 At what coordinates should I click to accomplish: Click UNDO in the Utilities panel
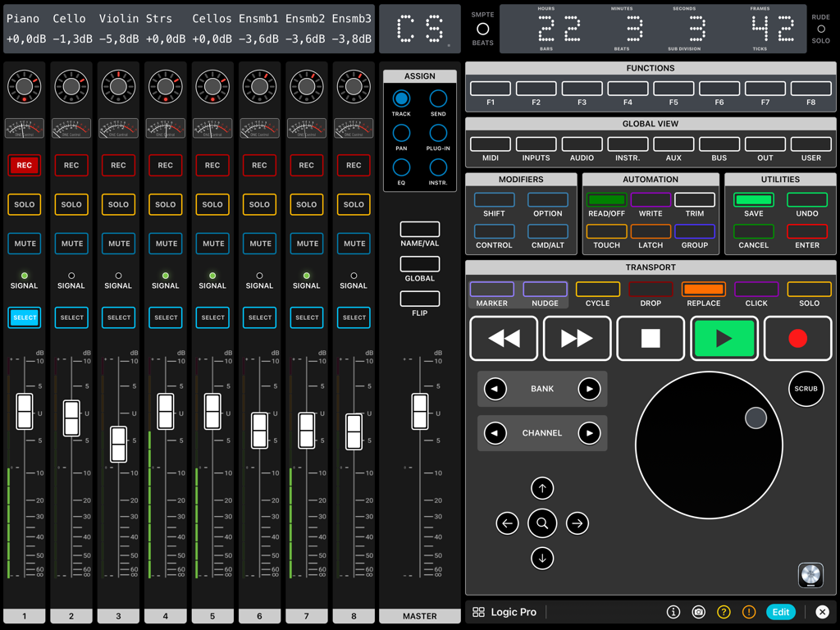[x=807, y=199]
